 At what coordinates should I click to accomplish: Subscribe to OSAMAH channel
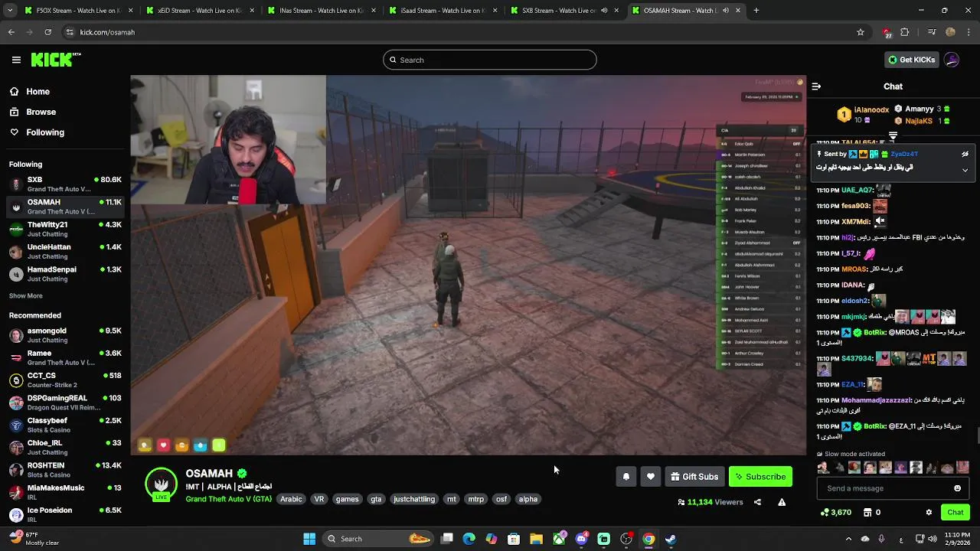(760, 477)
